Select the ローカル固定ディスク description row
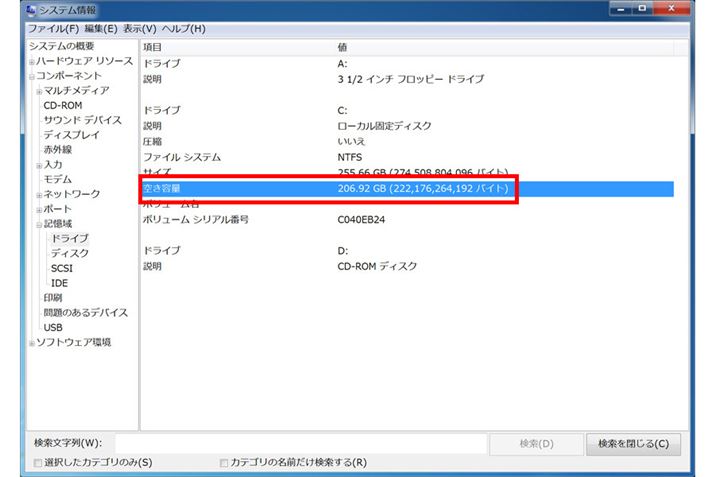Image resolution: width=715 pixels, height=477 pixels. tap(407, 126)
